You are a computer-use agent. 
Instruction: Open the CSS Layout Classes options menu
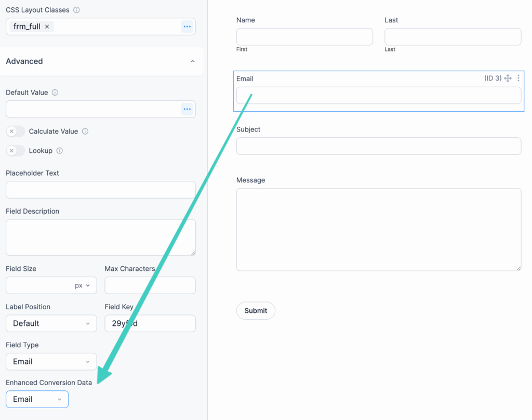187,26
